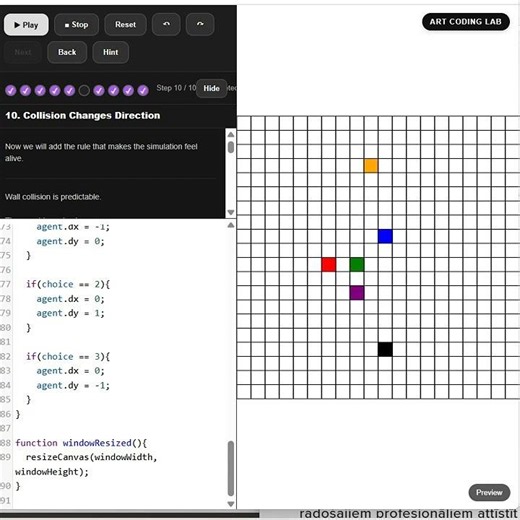The height and width of the screenshot is (520, 520).
Task: Click the undo arrow icon
Action: coord(166,24)
